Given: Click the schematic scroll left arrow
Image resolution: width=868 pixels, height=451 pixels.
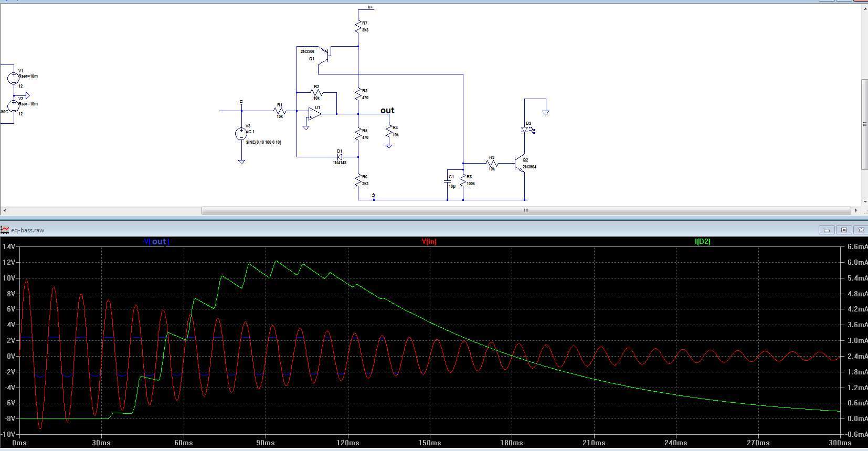Looking at the screenshot, I should point(5,210).
